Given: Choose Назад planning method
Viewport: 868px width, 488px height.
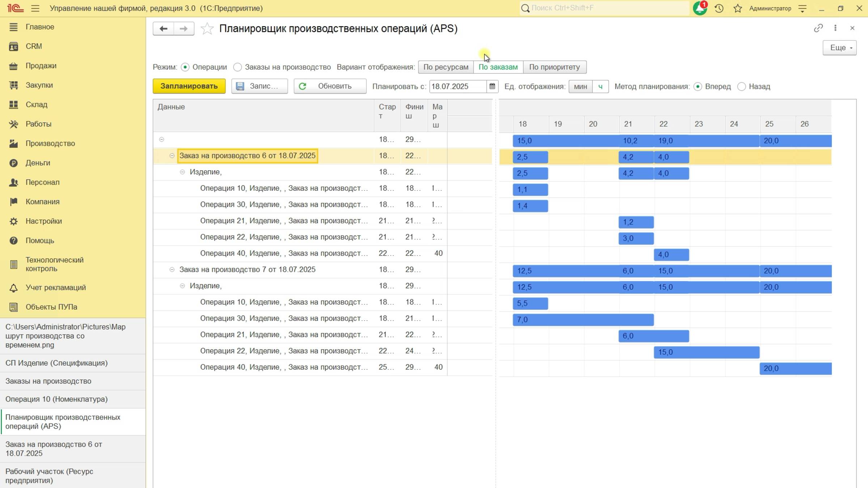Looking at the screenshot, I should pyautogui.click(x=741, y=87).
